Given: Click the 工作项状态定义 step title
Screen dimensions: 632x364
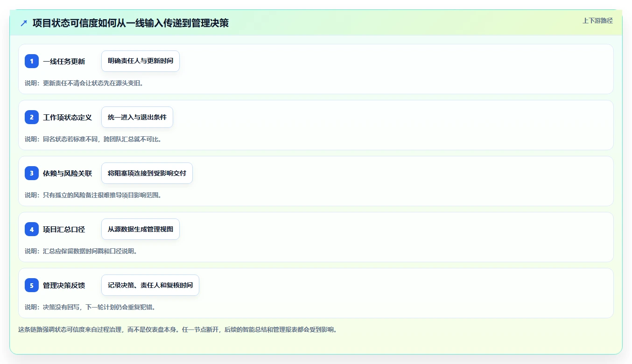Looking at the screenshot, I should point(67,118).
